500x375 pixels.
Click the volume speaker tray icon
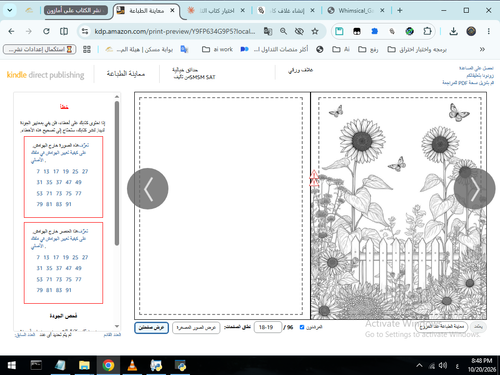[x=443, y=365]
